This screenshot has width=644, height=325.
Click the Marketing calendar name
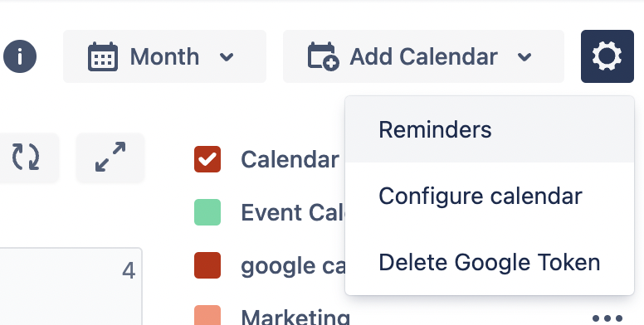tap(295, 317)
